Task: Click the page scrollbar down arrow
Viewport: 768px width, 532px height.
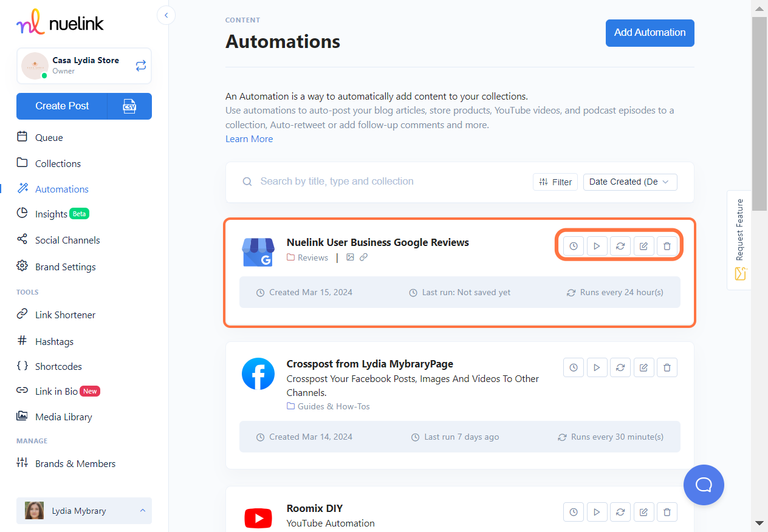Action: pos(759,523)
